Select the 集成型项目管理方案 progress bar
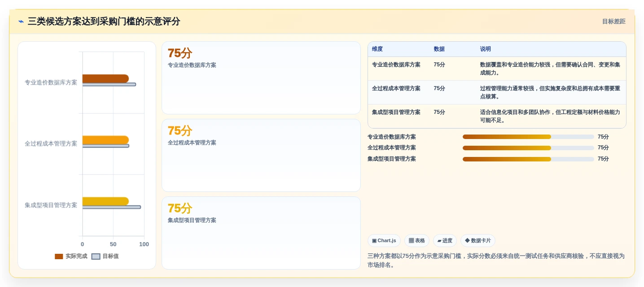The width and height of the screenshot is (644, 287). 528,159
